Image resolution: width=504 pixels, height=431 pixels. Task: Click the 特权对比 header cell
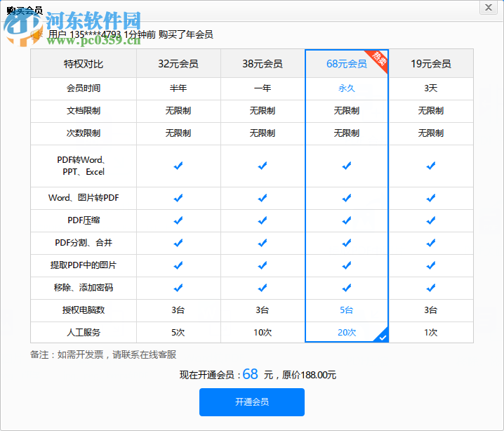click(84, 64)
